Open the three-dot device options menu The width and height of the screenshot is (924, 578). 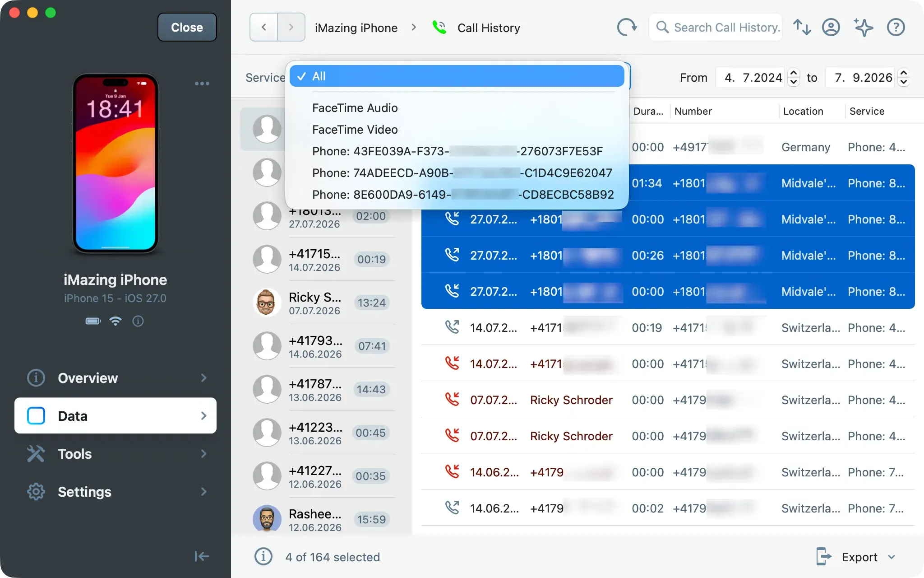coord(202,84)
